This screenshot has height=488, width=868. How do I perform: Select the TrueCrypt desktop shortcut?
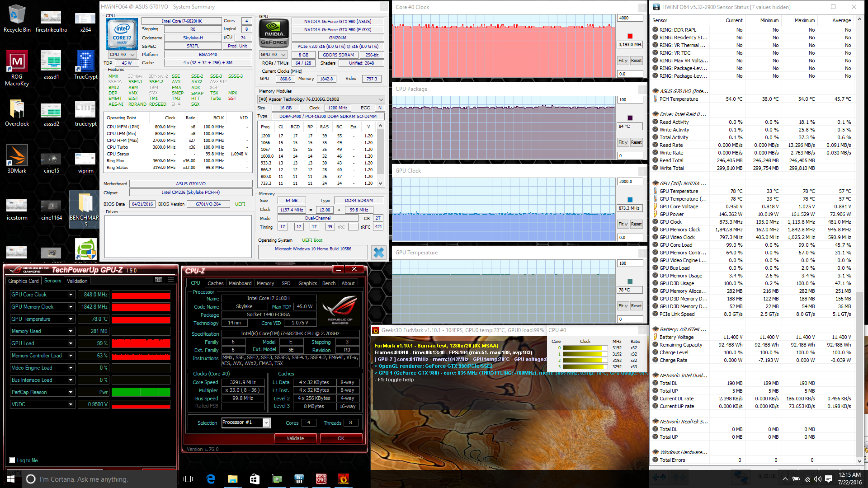coord(86,66)
